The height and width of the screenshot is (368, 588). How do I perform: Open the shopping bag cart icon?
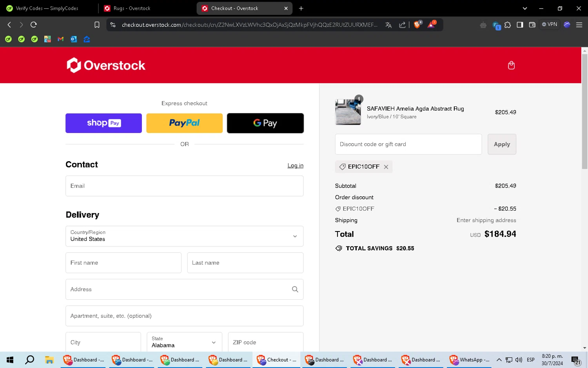coord(511,65)
